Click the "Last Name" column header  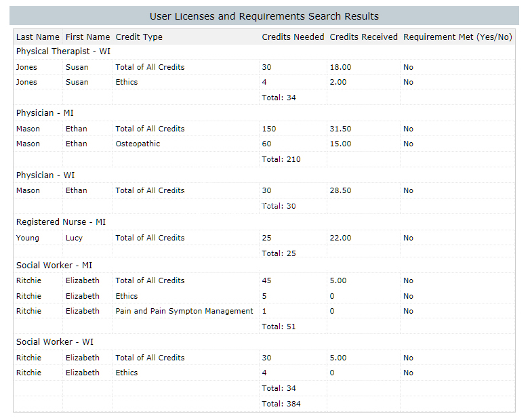pyautogui.click(x=38, y=37)
